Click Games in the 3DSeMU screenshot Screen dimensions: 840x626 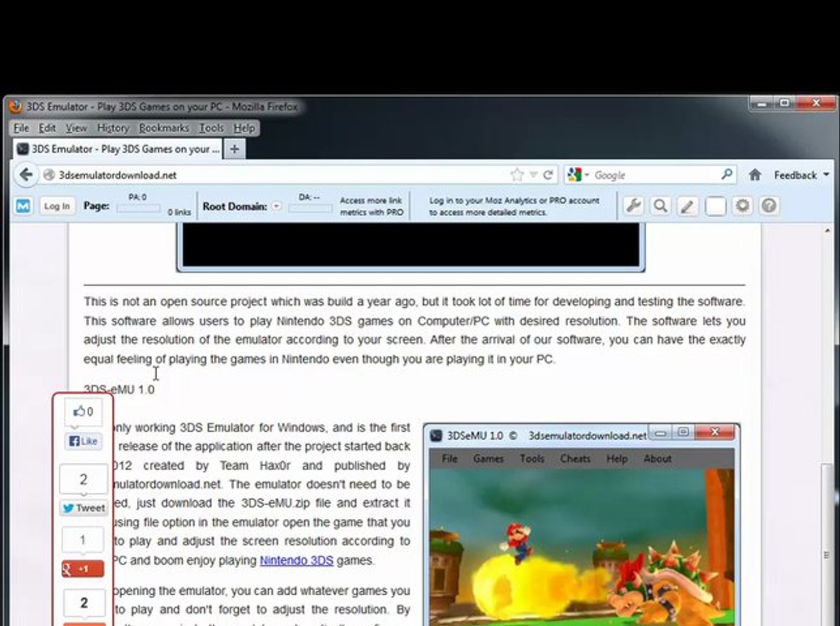[x=488, y=458]
